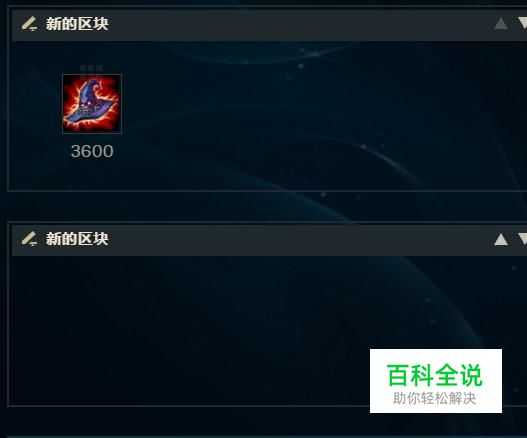This screenshot has height=438, width=527.
Task: Click the rename pencil icon of first block
Action: click(29, 24)
